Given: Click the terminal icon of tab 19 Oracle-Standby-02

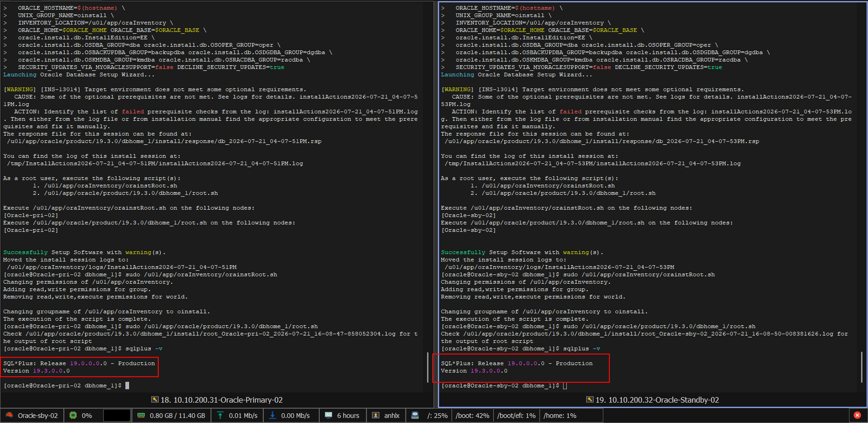Looking at the screenshot, I should (x=590, y=400).
